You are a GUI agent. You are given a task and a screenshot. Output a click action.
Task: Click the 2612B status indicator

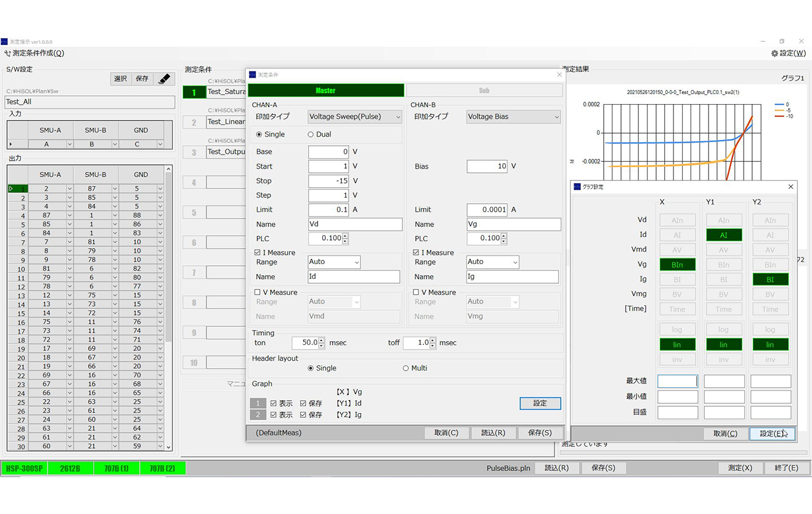point(70,468)
